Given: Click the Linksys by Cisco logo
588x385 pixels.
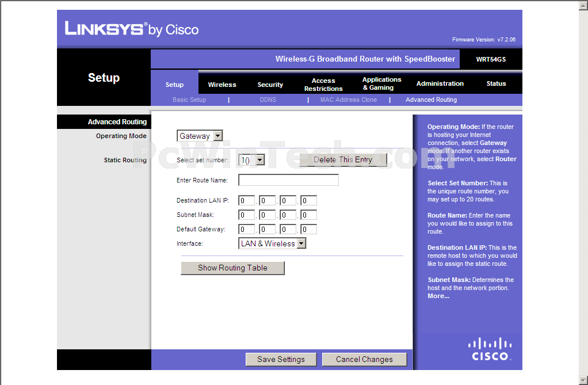Looking at the screenshot, I should [131, 29].
